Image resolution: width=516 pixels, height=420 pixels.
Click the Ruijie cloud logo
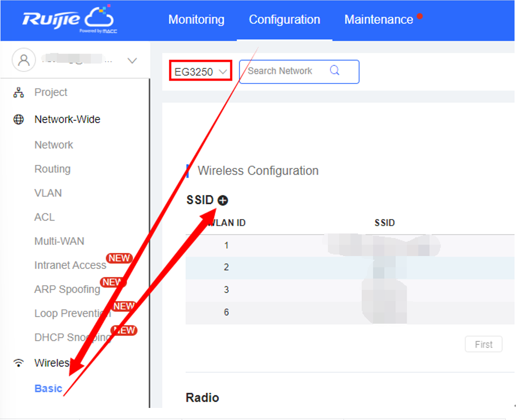[x=68, y=20]
